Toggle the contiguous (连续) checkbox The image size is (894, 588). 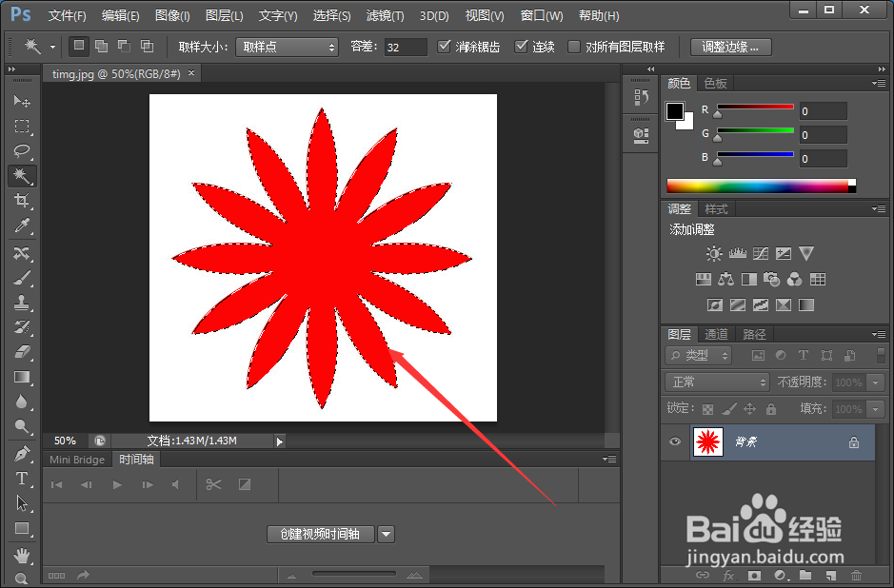pyautogui.click(x=521, y=47)
